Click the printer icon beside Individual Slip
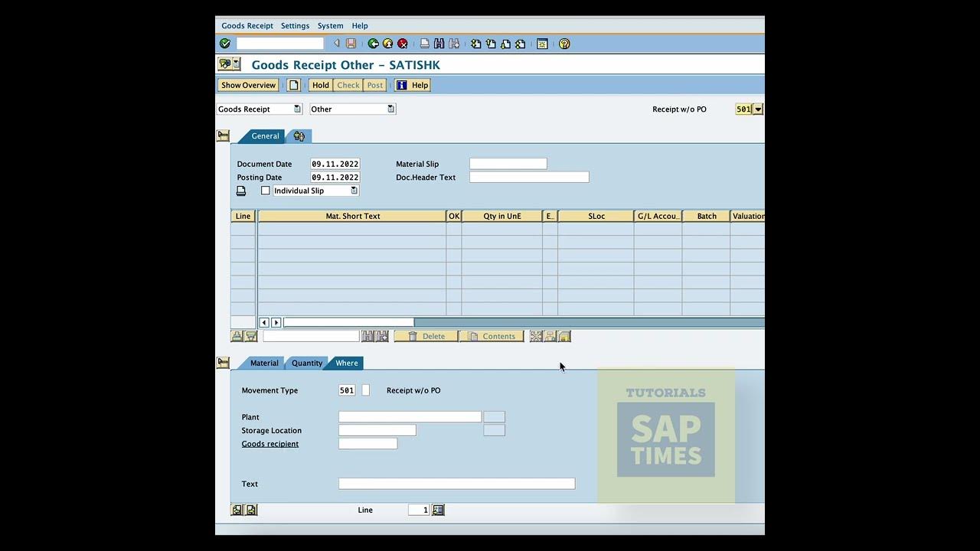The image size is (980, 551). click(241, 191)
